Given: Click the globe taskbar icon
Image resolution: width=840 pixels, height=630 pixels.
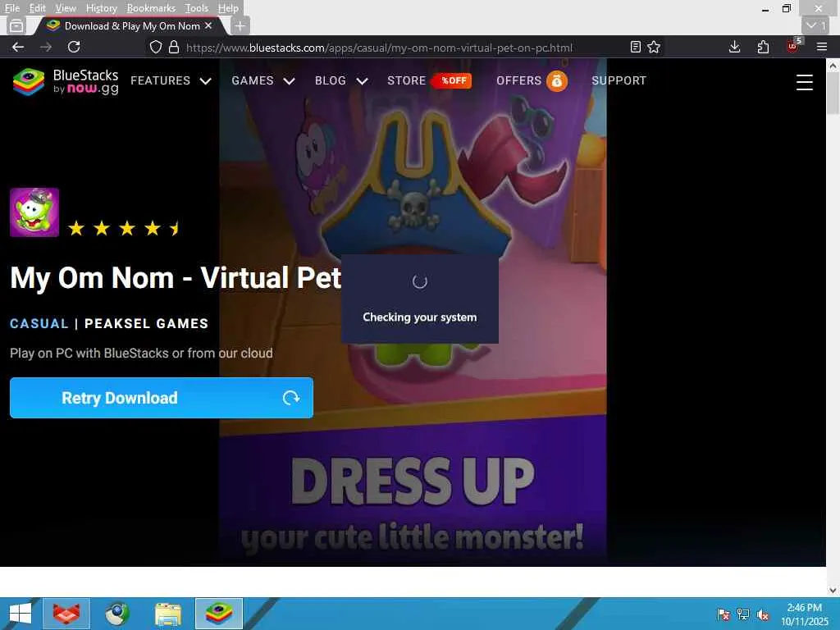Looking at the screenshot, I should click(x=116, y=614).
